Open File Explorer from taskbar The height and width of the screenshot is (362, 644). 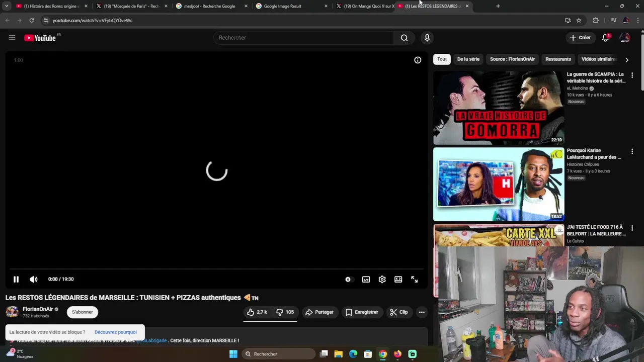[339, 354]
